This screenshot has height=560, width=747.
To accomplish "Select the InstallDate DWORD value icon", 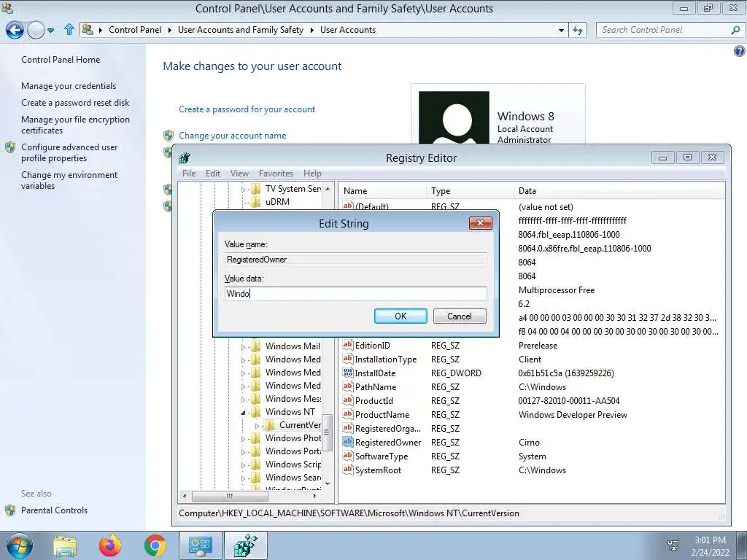I will [x=348, y=373].
